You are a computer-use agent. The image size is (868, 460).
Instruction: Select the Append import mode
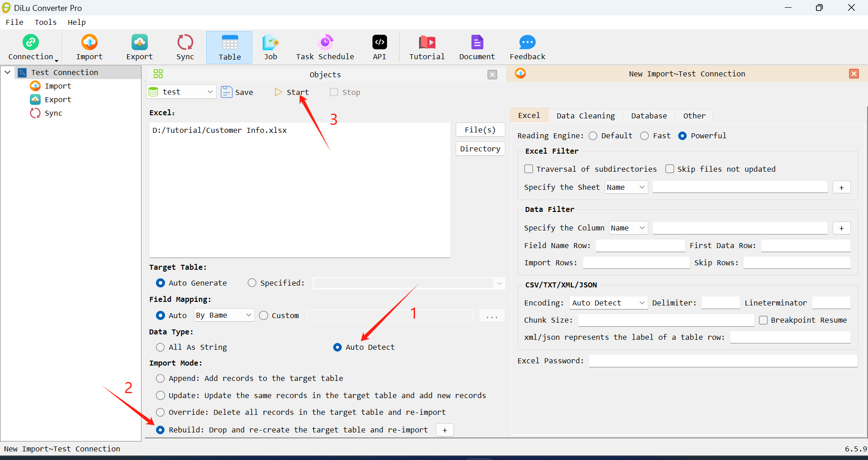pyautogui.click(x=160, y=378)
